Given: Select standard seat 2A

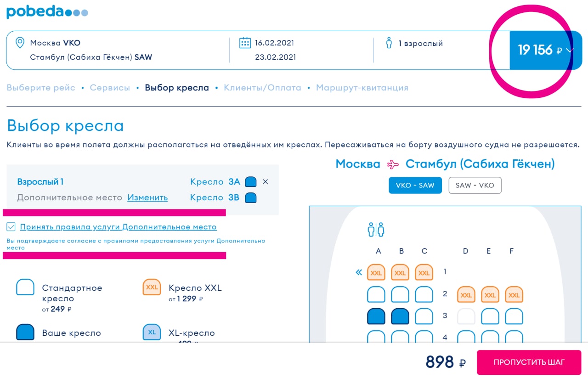Looking at the screenshot, I should [x=376, y=294].
